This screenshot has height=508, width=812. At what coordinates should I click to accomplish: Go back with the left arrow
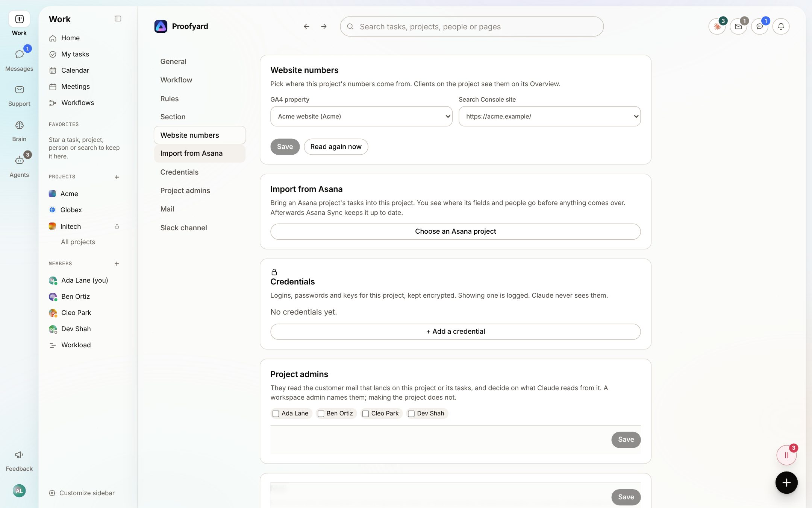point(306,26)
